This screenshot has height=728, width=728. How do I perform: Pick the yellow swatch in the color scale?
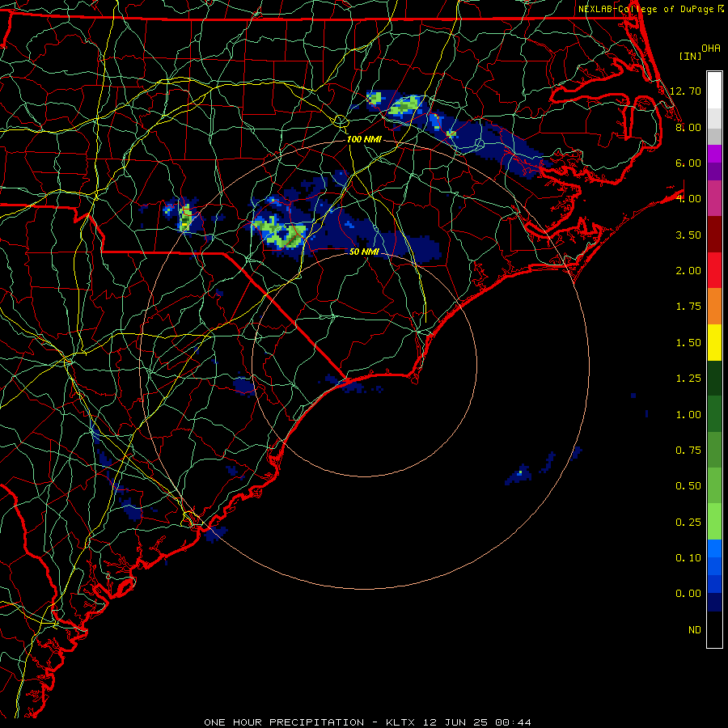tap(714, 343)
